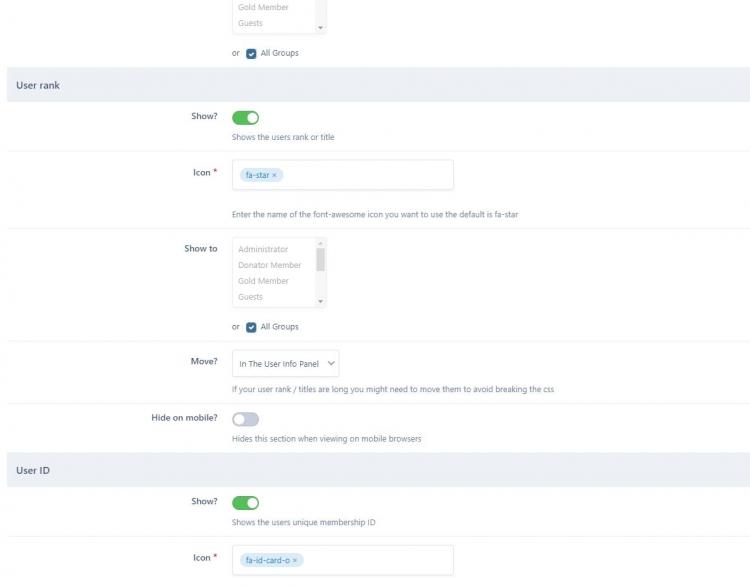
Task: Uncheck All Groups under User rank
Action: click(252, 327)
